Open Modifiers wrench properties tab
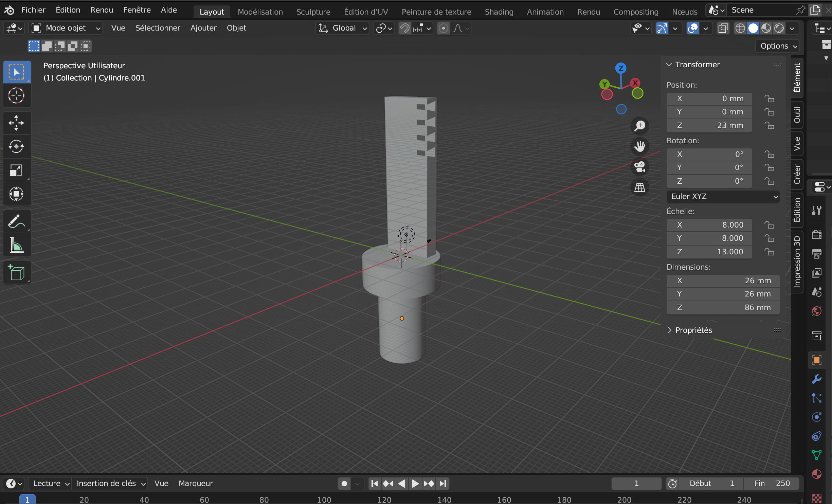The height and width of the screenshot is (504, 832). point(816,379)
